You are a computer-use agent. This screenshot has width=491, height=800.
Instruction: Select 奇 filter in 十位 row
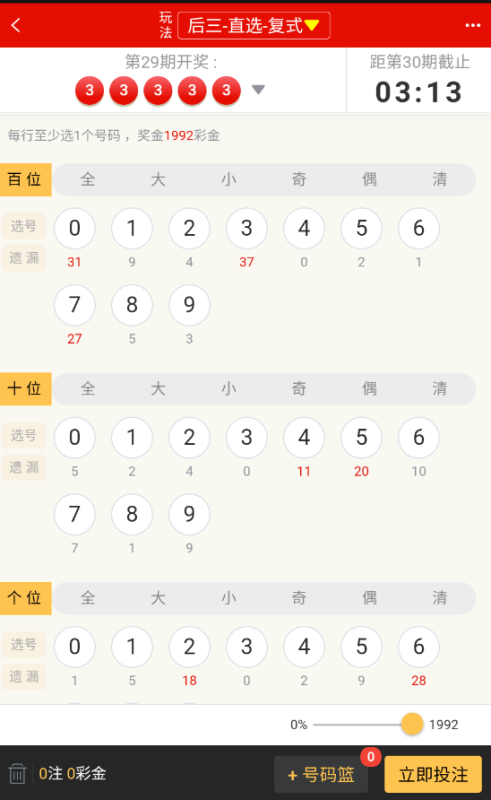click(x=299, y=388)
